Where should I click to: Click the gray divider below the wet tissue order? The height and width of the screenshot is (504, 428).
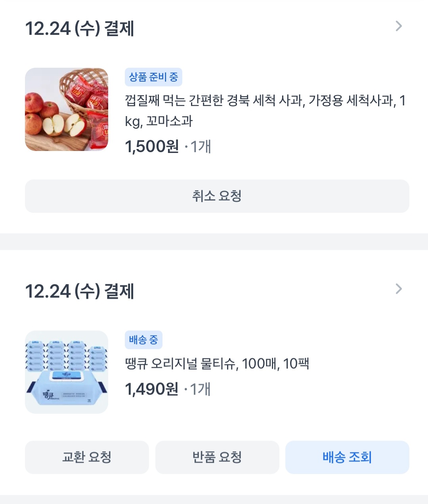pos(214,499)
